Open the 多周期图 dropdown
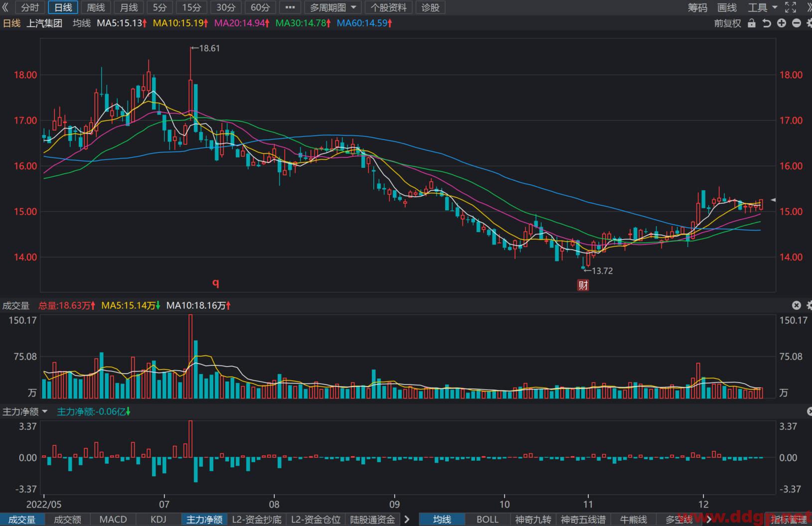This screenshot has width=812, height=526. tap(333, 7)
